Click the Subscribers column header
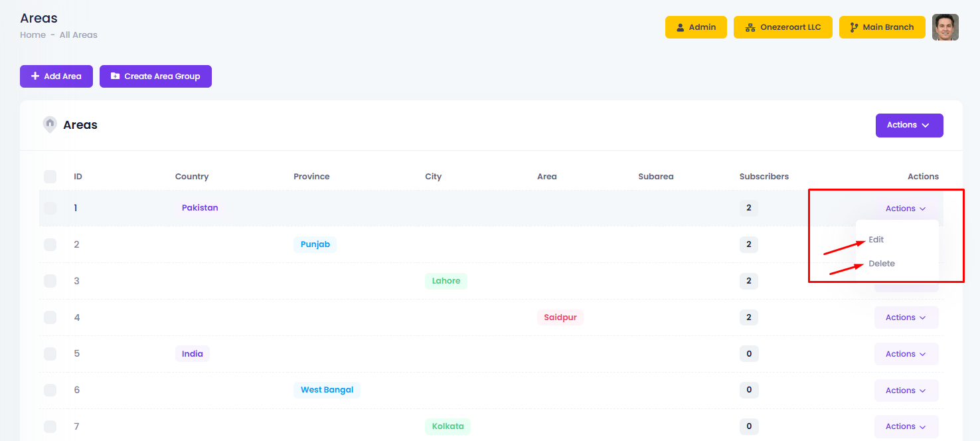 (x=764, y=177)
